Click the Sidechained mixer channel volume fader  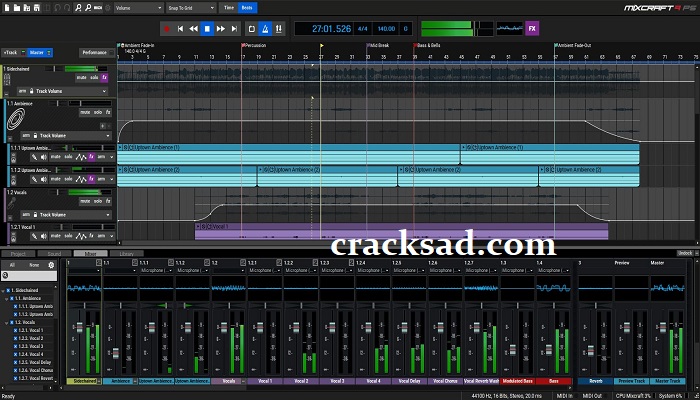pos(80,327)
